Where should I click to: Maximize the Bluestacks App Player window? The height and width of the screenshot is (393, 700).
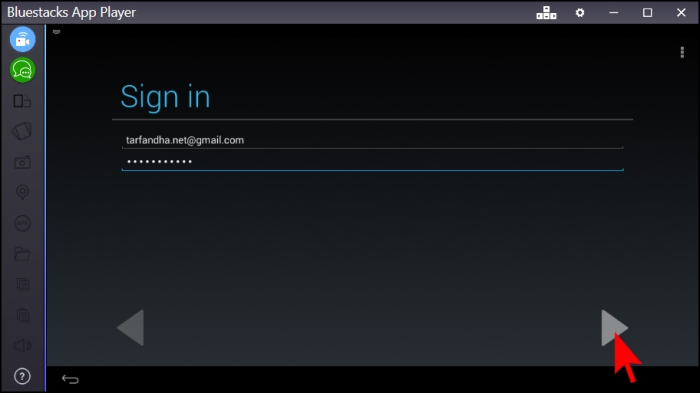pyautogui.click(x=647, y=13)
